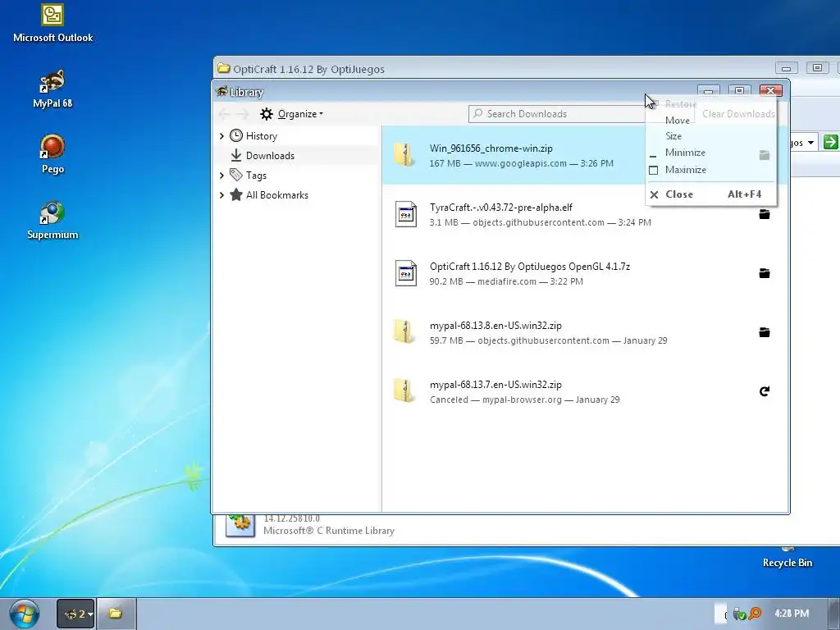Click the folder taskbar button
This screenshot has width=840, height=630.
116,614
